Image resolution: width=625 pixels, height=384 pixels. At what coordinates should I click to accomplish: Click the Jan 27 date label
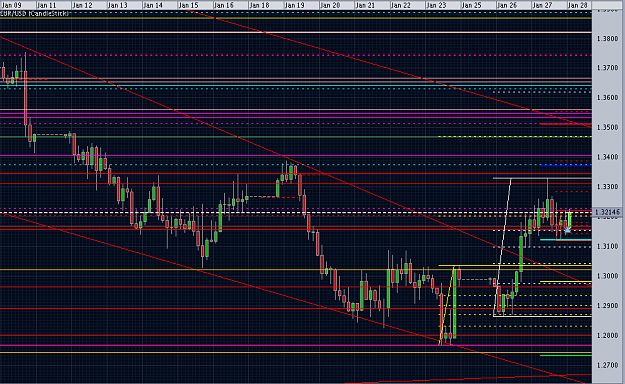[x=542, y=5]
